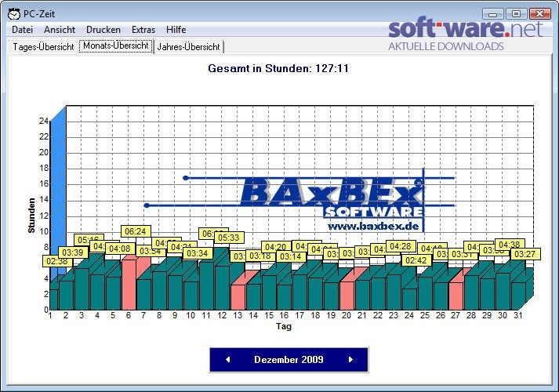
Task: Click the 03:18 bar label
Action: click(260, 256)
